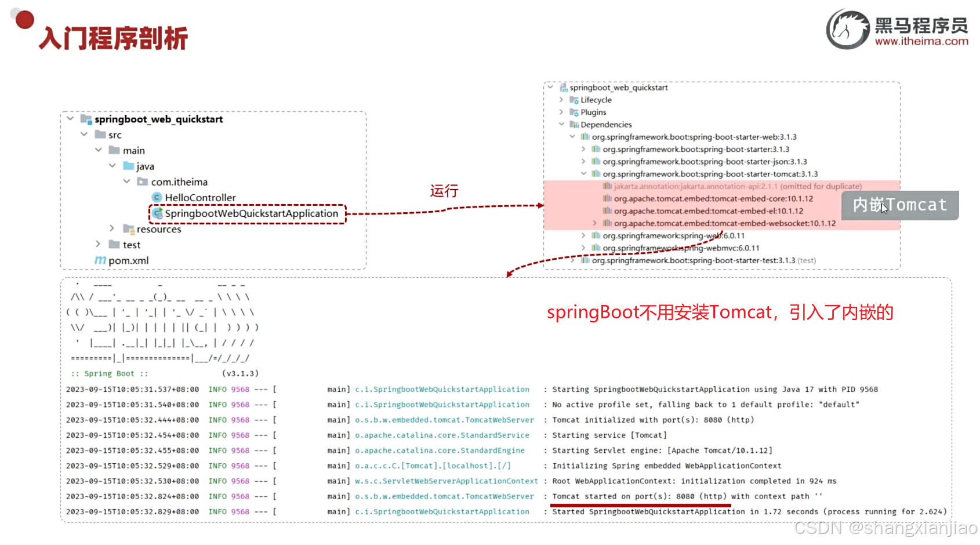
Task: Select the HelloController file name
Action: [x=201, y=198]
